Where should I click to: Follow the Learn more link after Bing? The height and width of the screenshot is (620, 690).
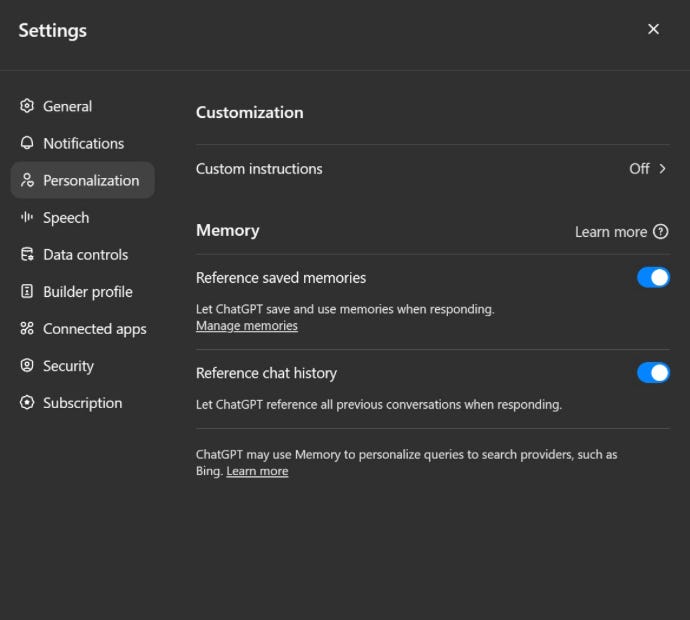[257, 471]
